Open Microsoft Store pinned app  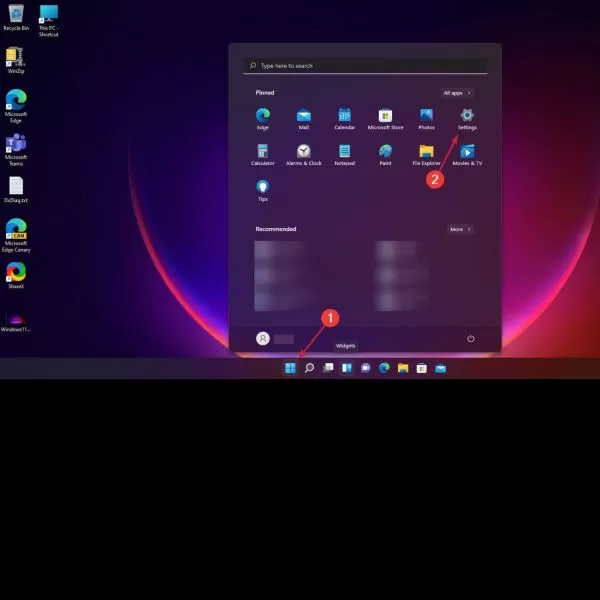385,119
